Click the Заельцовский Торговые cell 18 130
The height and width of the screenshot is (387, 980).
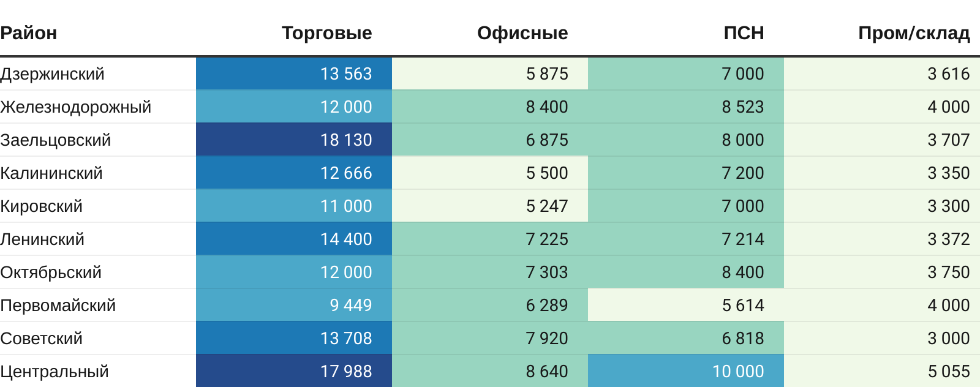(x=346, y=140)
